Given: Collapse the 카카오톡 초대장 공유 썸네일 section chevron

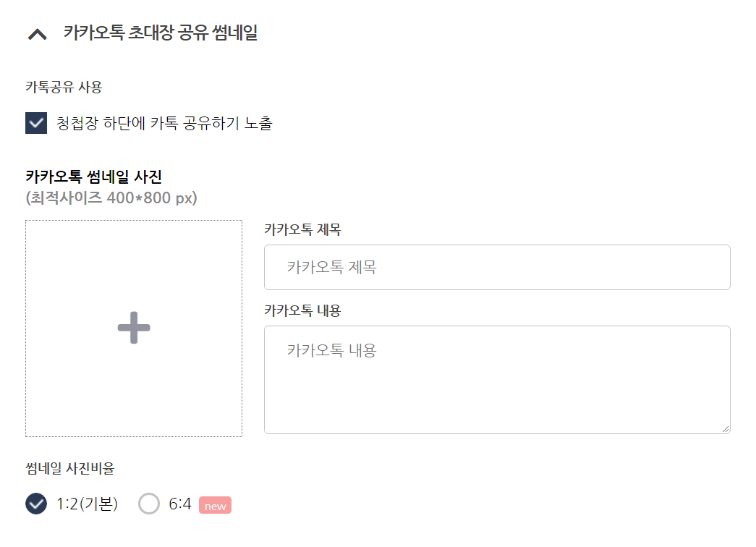Looking at the screenshot, I should (37, 34).
